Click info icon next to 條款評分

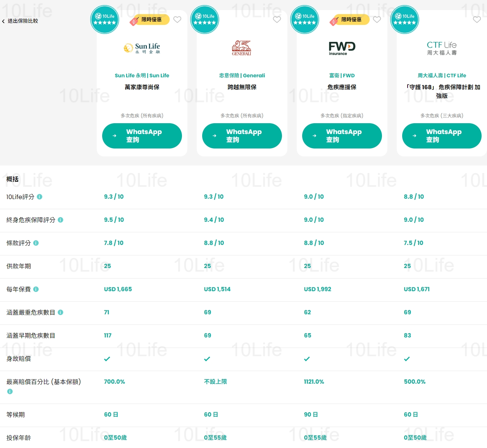tap(36, 243)
